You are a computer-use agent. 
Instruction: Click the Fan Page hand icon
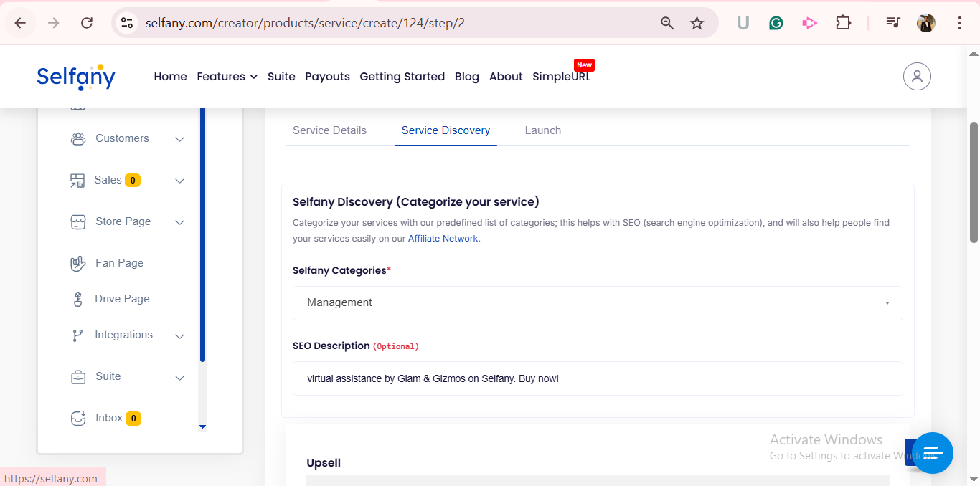(78, 264)
